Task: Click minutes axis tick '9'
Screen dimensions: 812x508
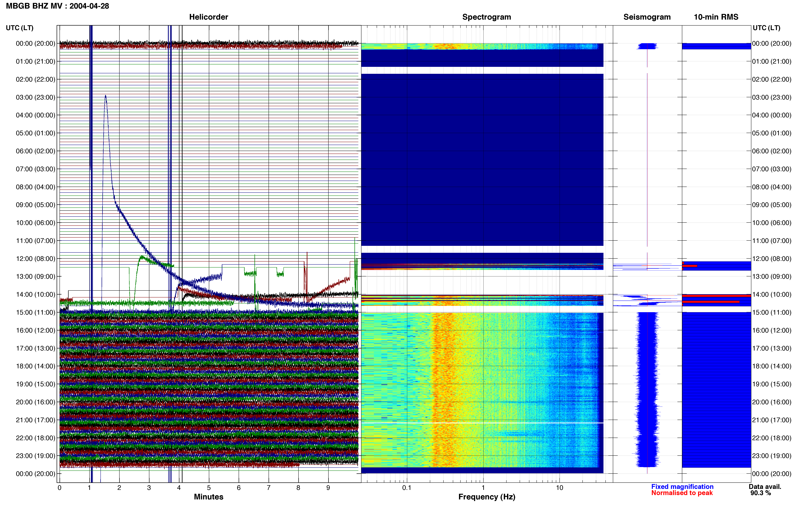Action: 328,488
